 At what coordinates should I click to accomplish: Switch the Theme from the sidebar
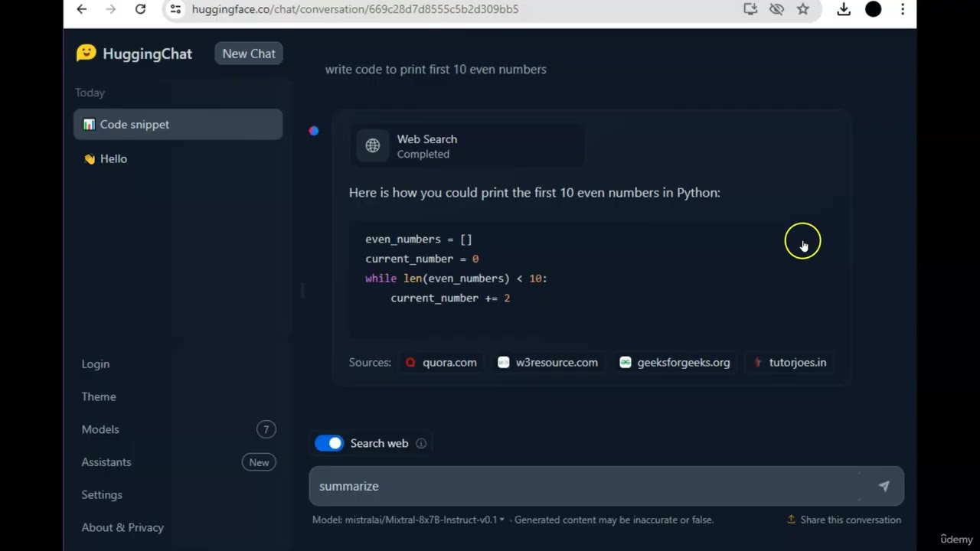[x=99, y=396]
